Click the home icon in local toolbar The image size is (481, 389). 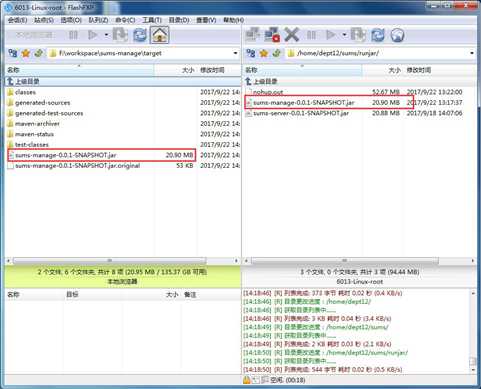(160, 35)
